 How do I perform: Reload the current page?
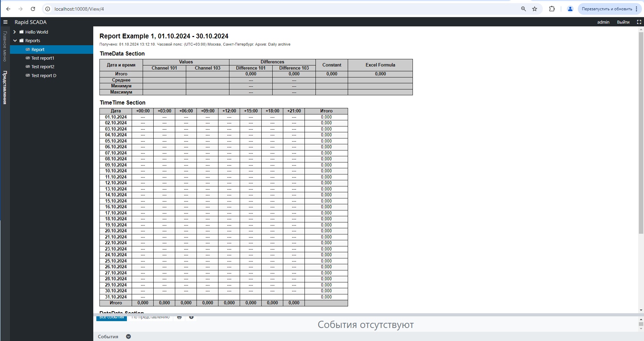pos(33,9)
